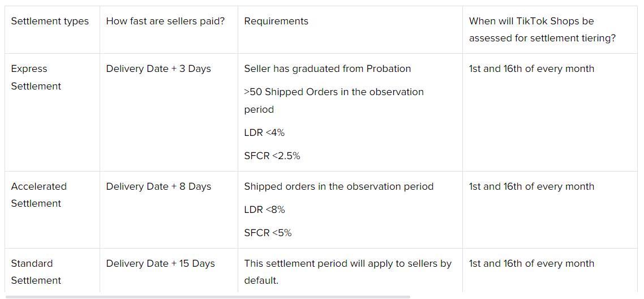Click 'Delivery Date + 8 Days' text
The height and width of the screenshot is (299, 644).
[x=158, y=186]
